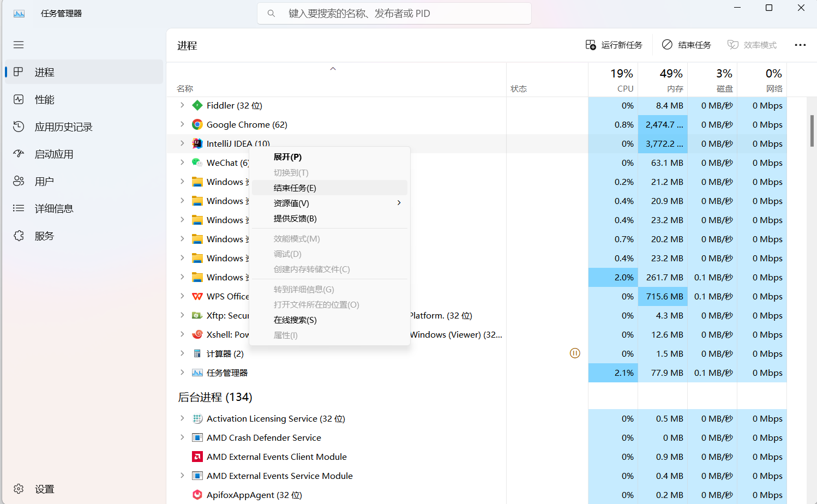This screenshot has height=504, width=817.
Task: Click the 任务管理器 process row icon
Action: click(x=197, y=373)
